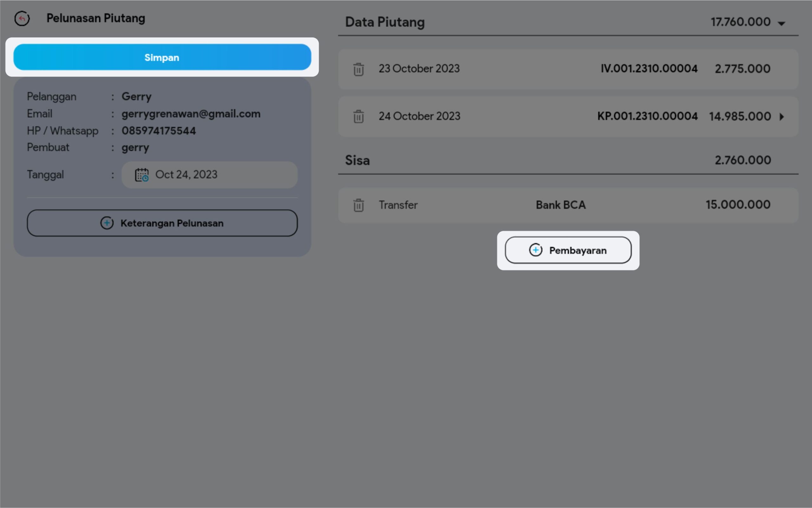Click the plus icon in Keterangan Pelunasan
Viewport: 812px width, 508px height.
pyautogui.click(x=107, y=223)
